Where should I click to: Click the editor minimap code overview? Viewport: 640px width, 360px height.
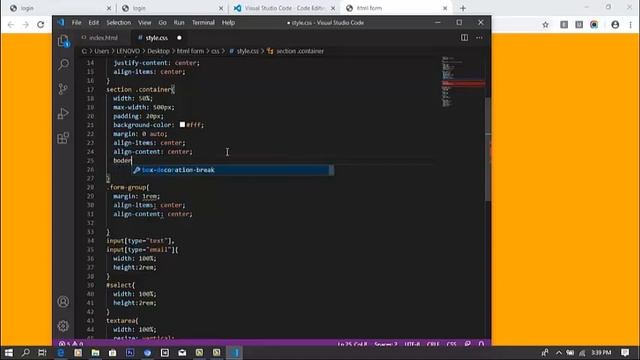462,82
